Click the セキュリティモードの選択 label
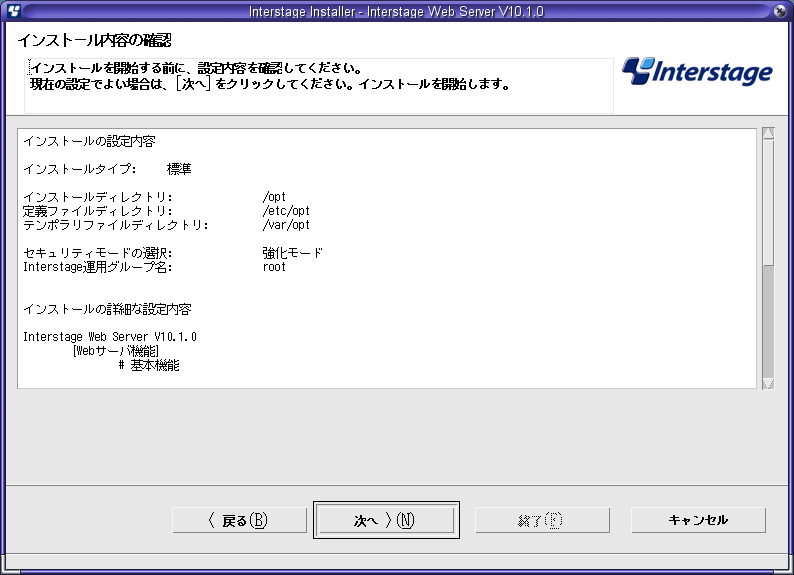Image resolution: width=794 pixels, height=575 pixels. pos(98,253)
